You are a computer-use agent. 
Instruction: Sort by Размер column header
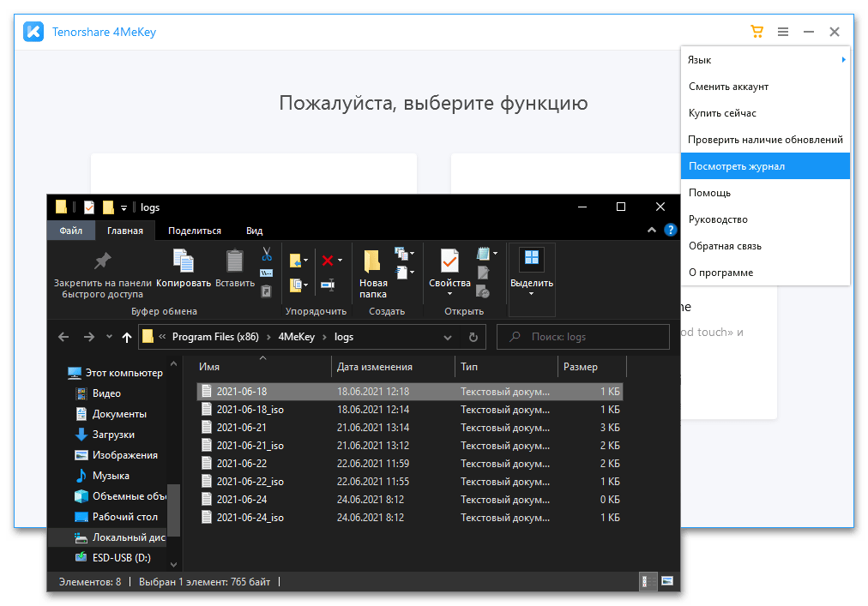(592, 367)
